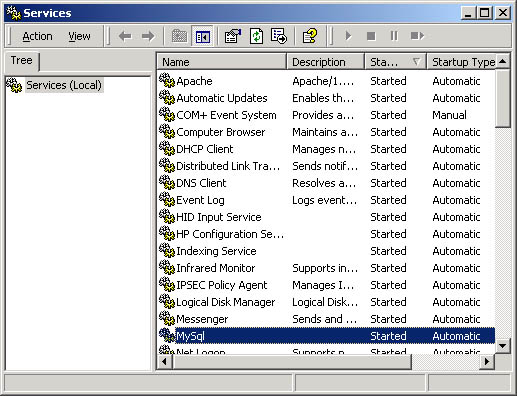Click the horizontal scroll left arrow

click(x=165, y=362)
